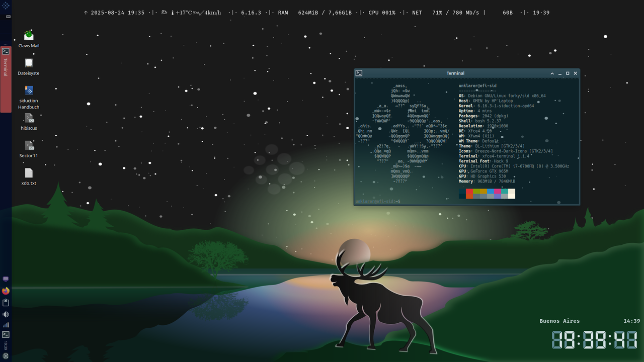Click the large digital clock widget

click(x=594, y=340)
